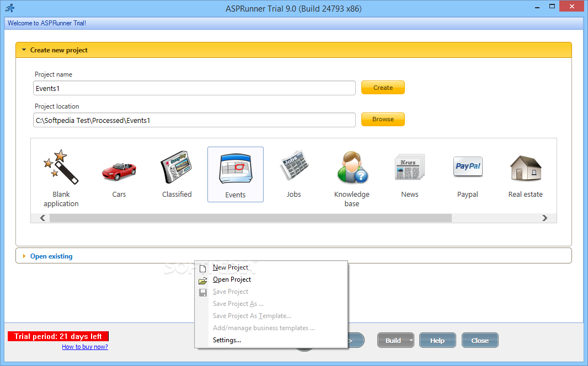588x366 pixels.
Task: Click the Save Project floppy disk icon
Action: point(203,293)
